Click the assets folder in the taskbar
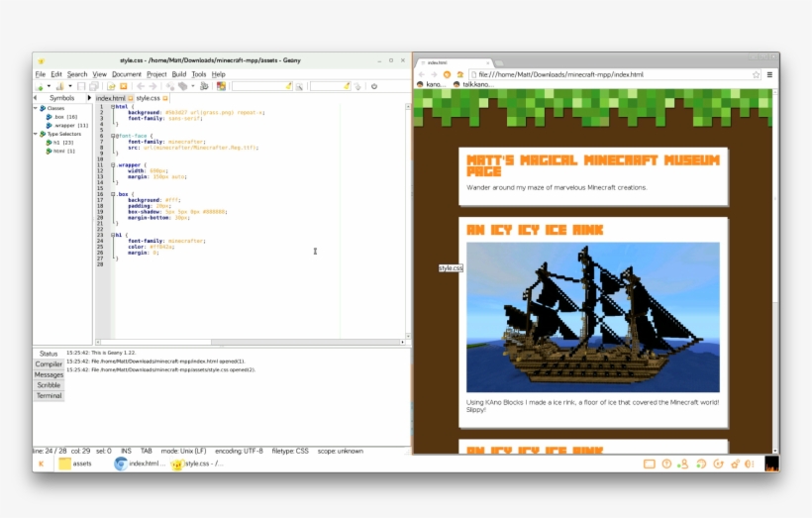Image resolution: width=812 pixels, height=518 pixels. pos(76,464)
